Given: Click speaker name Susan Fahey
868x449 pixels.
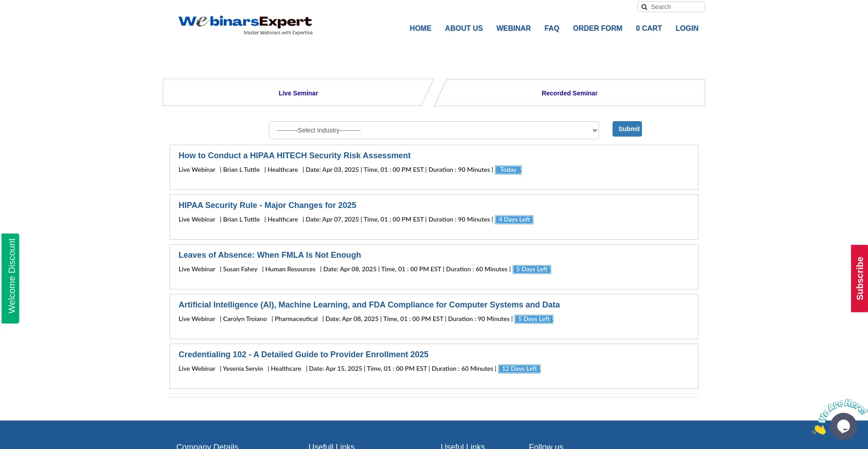Looking at the screenshot, I should [240, 269].
